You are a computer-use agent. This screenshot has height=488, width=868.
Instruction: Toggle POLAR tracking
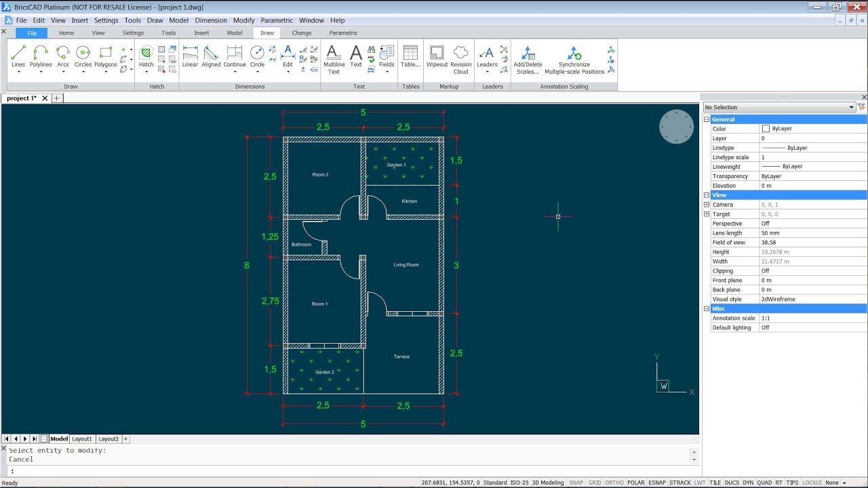coord(635,483)
